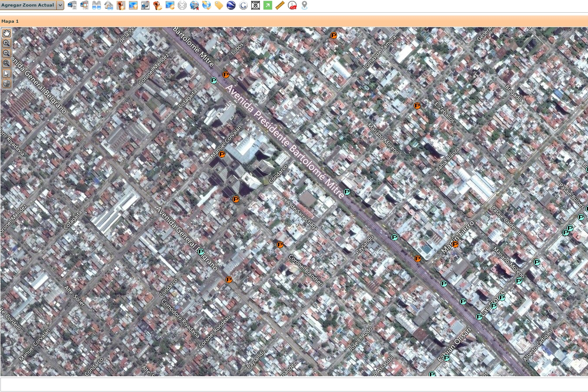
Task: Select the ruler measurement tool
Action: pos(280,5)
